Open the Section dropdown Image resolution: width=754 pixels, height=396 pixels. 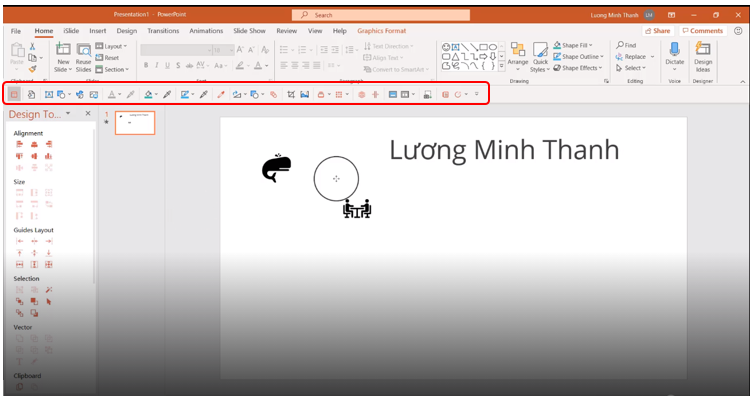tap(112, 69)
